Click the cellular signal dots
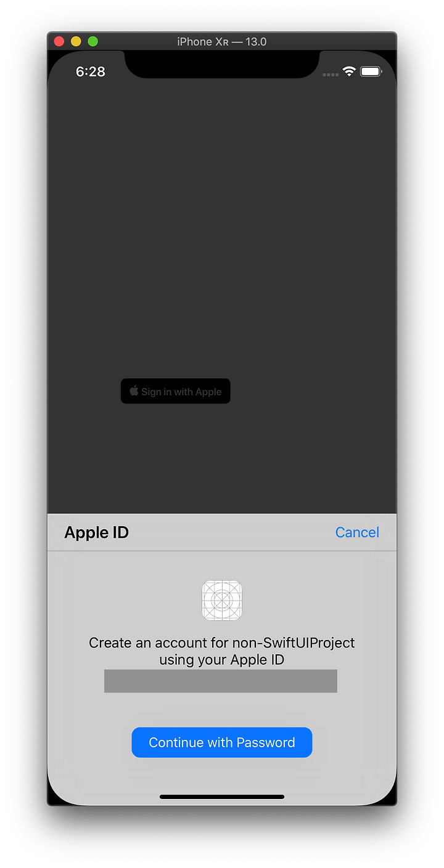Screen dimensions: 444x868 (331, 75)
